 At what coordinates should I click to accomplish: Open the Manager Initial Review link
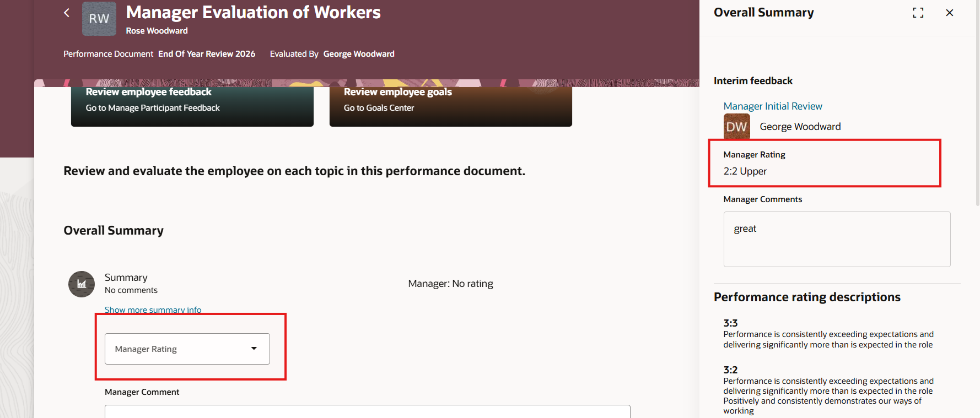coord(773,106)
